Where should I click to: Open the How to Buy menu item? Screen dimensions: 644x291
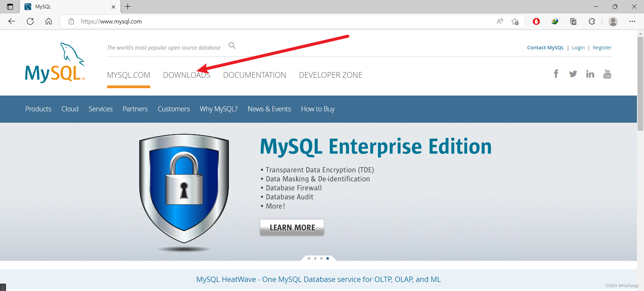(318, 109)
